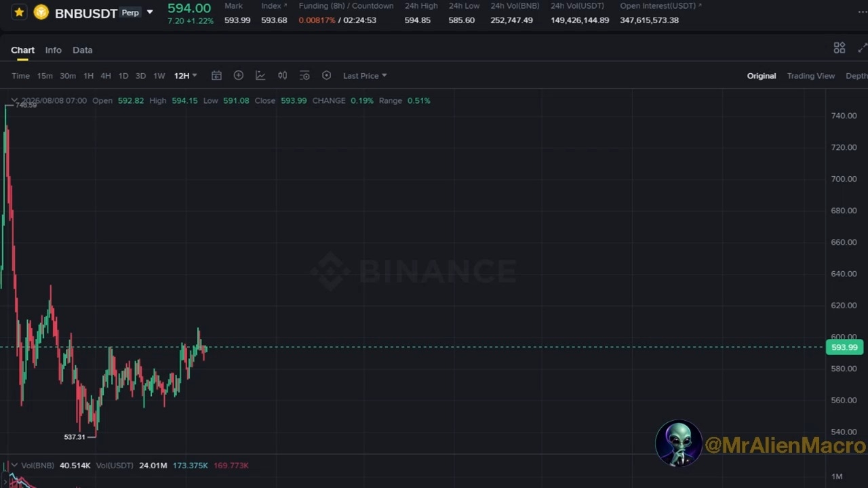The width and height of the screenshot is (868, 488).
Task: Open the Data tab
Action: pos(83,50)
